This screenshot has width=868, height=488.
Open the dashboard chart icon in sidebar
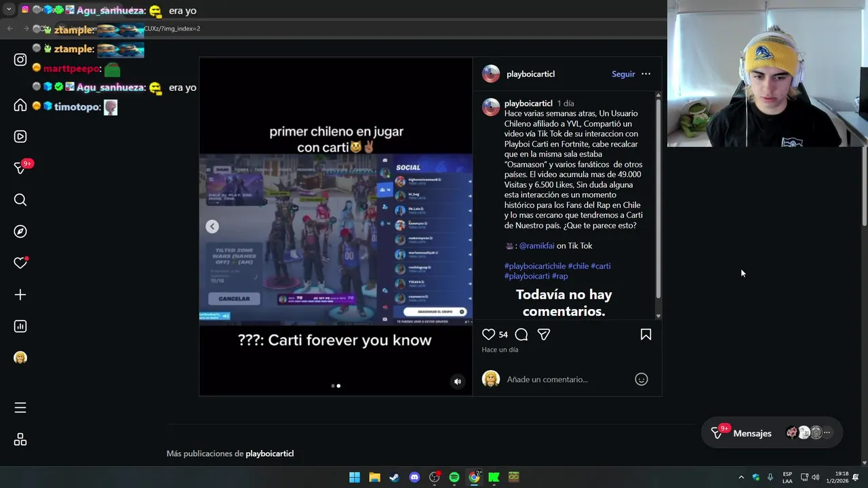(20, 327)
